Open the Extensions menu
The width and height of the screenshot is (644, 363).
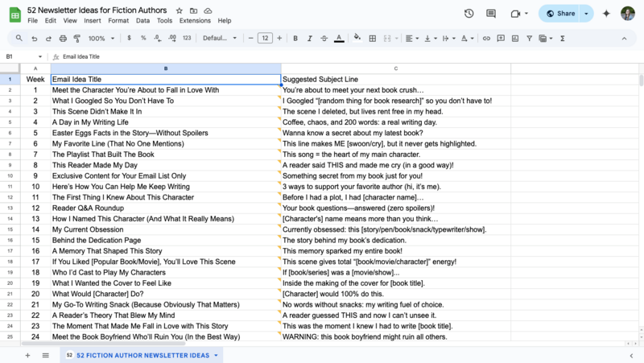(x=195, y=21)
